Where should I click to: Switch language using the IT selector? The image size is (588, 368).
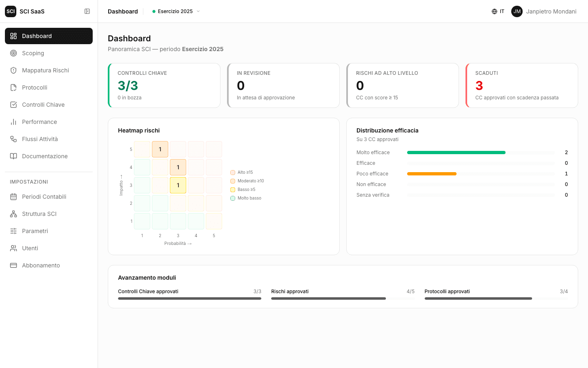pos(498,11)
